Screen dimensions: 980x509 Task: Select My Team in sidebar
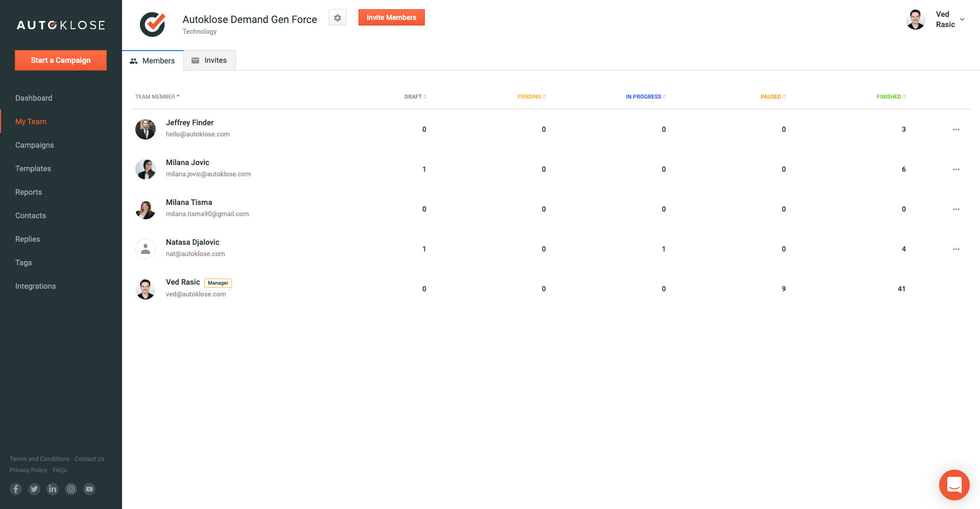31,122
